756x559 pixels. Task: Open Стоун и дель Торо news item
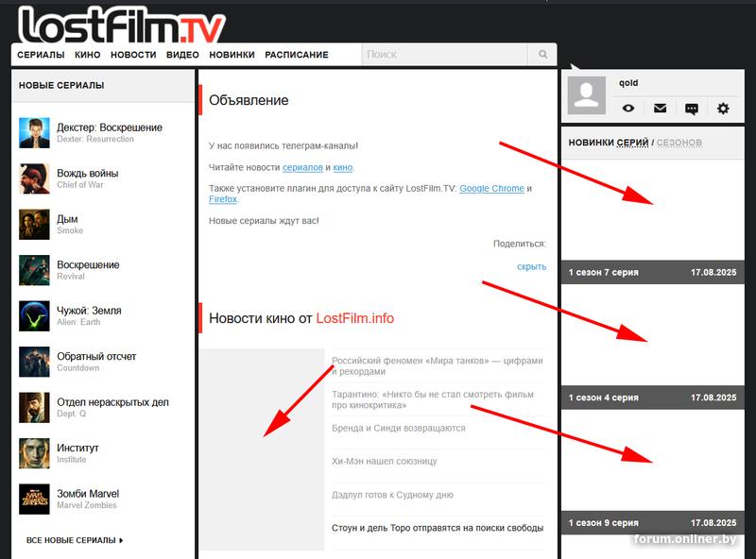(x=438, y=528)
